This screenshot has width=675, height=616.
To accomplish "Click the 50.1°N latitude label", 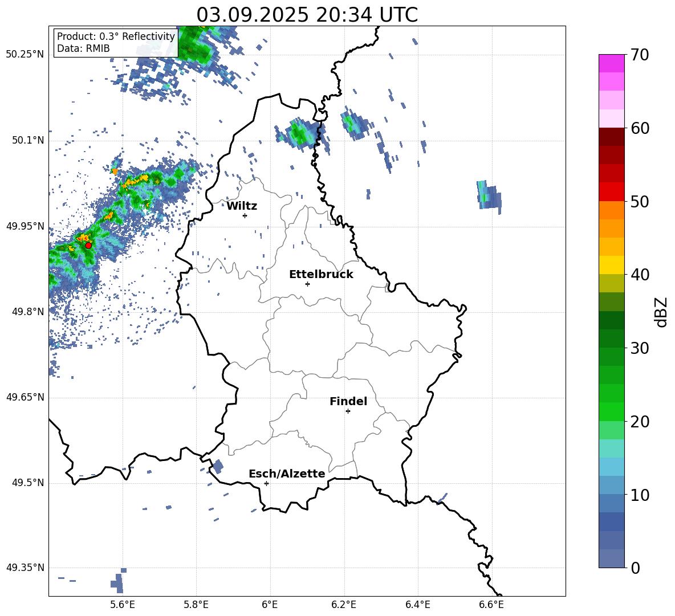I will pos(27,141).
